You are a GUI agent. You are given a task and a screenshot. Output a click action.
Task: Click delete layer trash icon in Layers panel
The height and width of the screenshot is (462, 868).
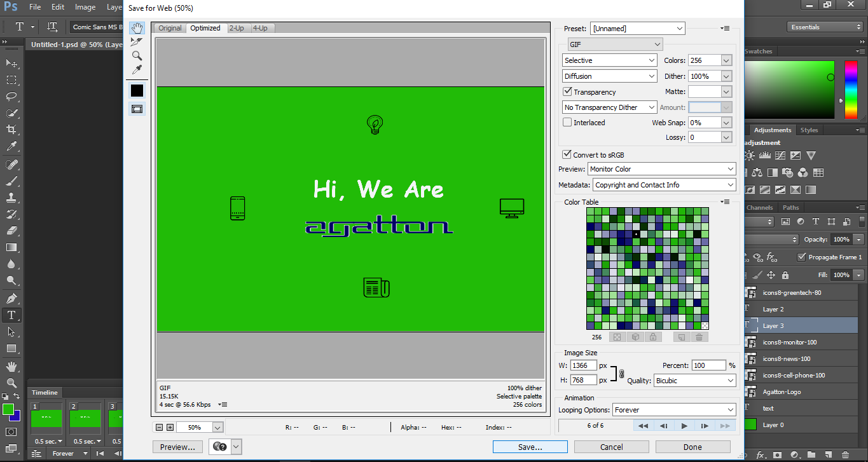tap(844, 455)
